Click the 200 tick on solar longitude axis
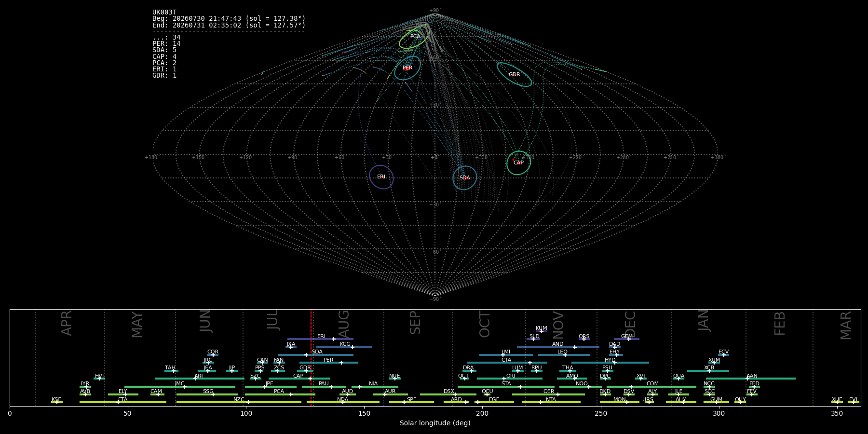 pyautogui.click(x=482, y=414)
